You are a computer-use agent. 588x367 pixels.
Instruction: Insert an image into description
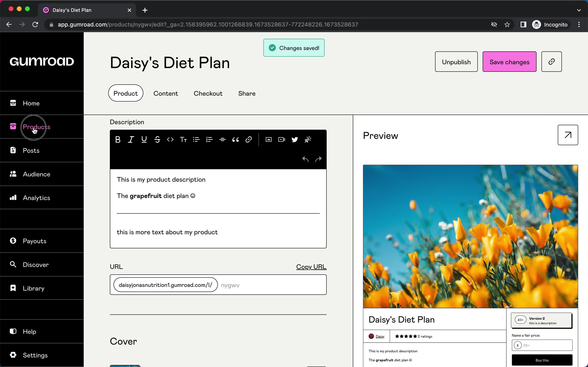[269, 139]
